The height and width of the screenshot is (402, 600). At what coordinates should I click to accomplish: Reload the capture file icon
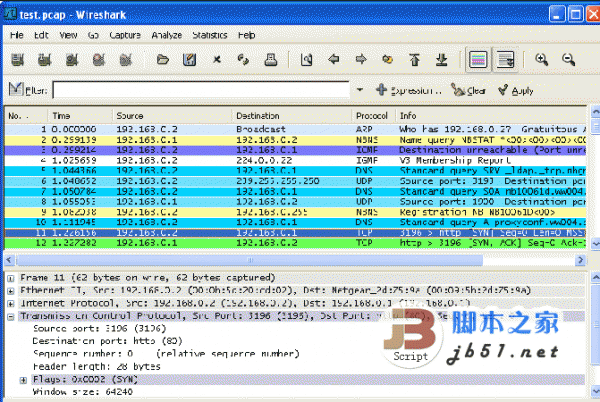pyautogui.click(x=243, y=60)
